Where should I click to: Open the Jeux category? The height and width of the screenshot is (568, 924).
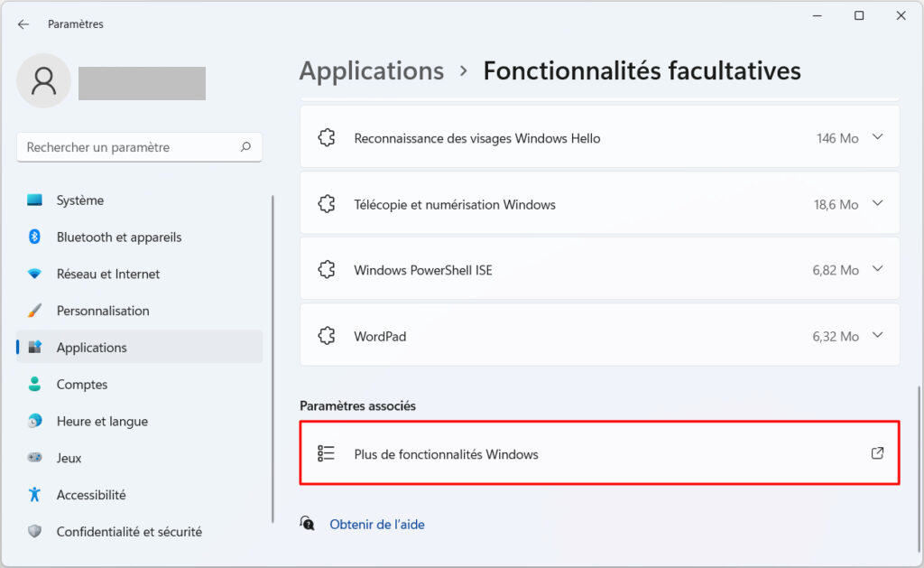point(139,459)
